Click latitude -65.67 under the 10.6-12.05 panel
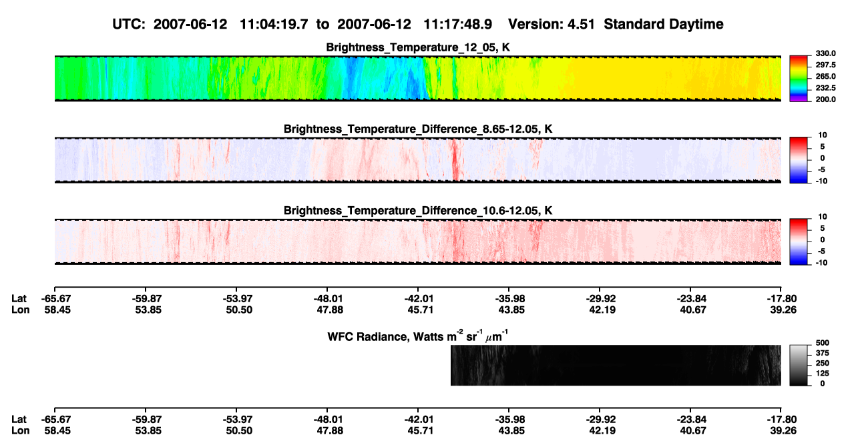Screen dimensions: 868x445 coord(56,299)
